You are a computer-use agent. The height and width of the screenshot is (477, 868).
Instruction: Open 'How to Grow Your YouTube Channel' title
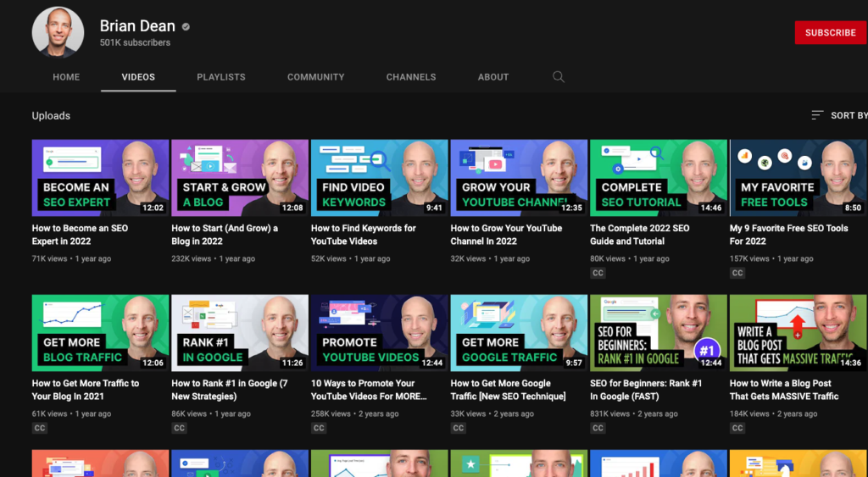[x=506, y=235]
